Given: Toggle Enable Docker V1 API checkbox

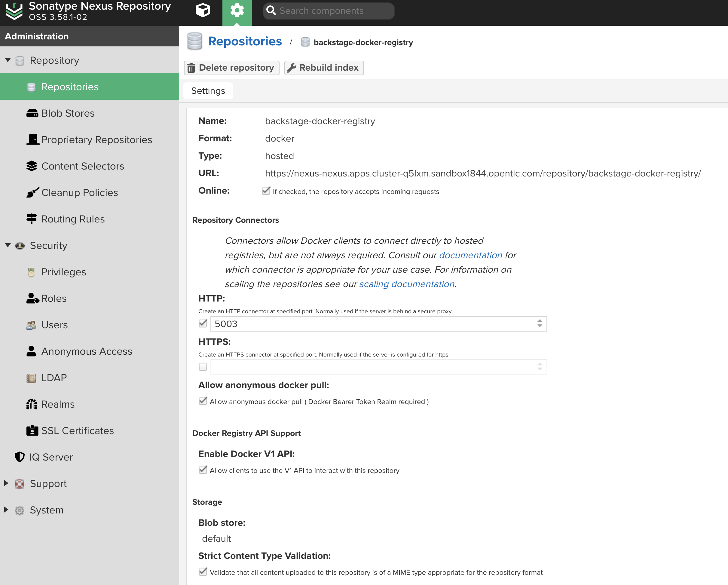Looking at the screenshot, I should point(203,470).
